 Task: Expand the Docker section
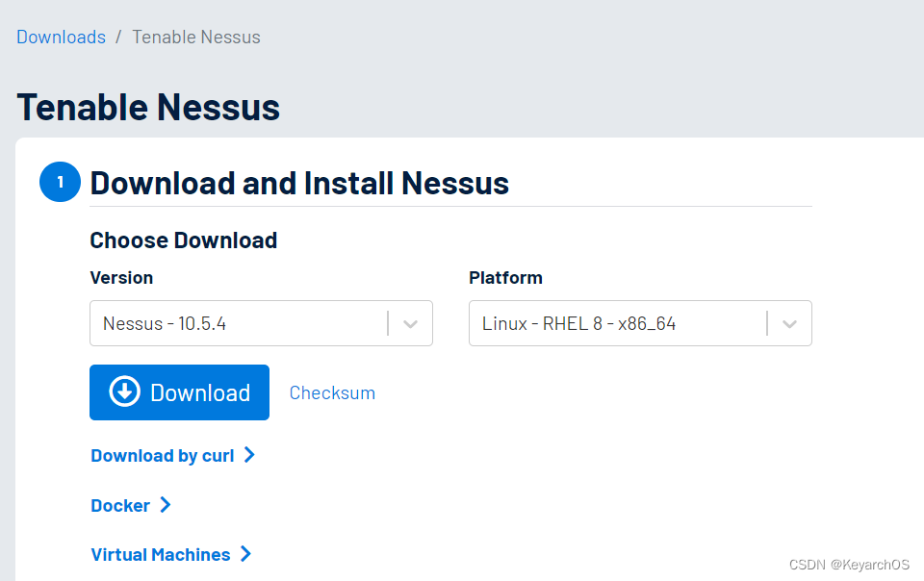[121, 505]
